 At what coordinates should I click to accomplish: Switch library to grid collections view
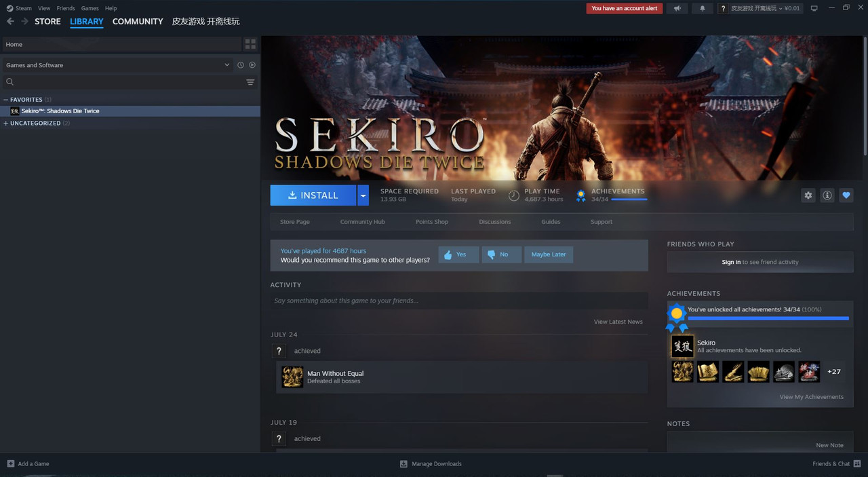[x=250, y=44]
